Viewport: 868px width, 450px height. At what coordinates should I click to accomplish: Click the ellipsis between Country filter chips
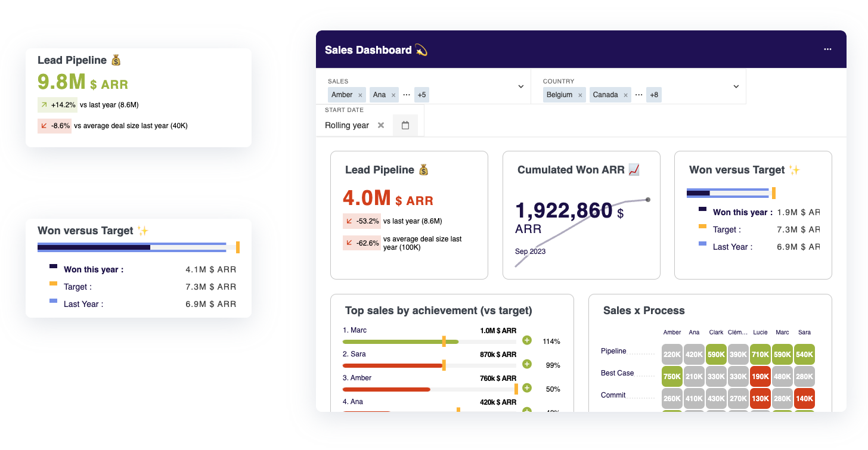pyautogui.click(x=638, y=94)
